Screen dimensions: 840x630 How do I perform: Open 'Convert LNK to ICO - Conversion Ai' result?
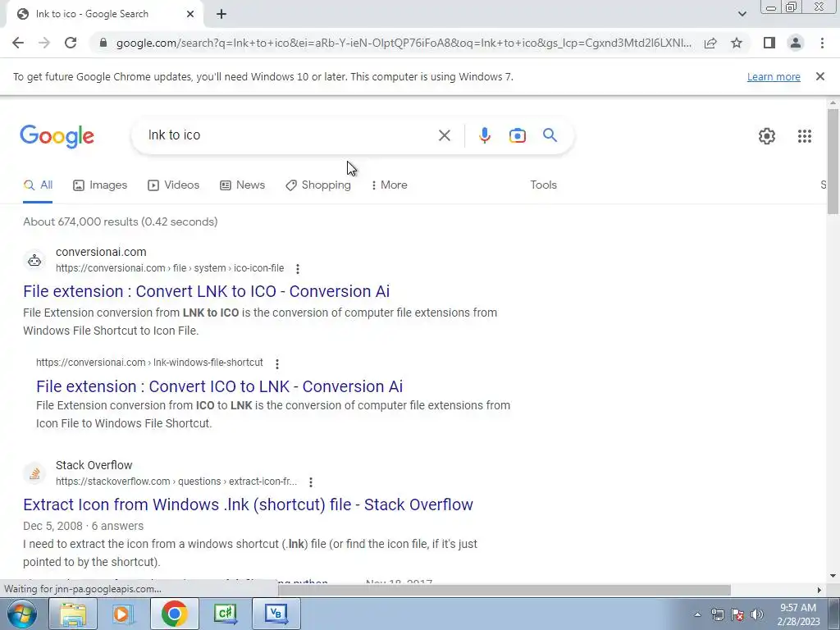(206, 291)
